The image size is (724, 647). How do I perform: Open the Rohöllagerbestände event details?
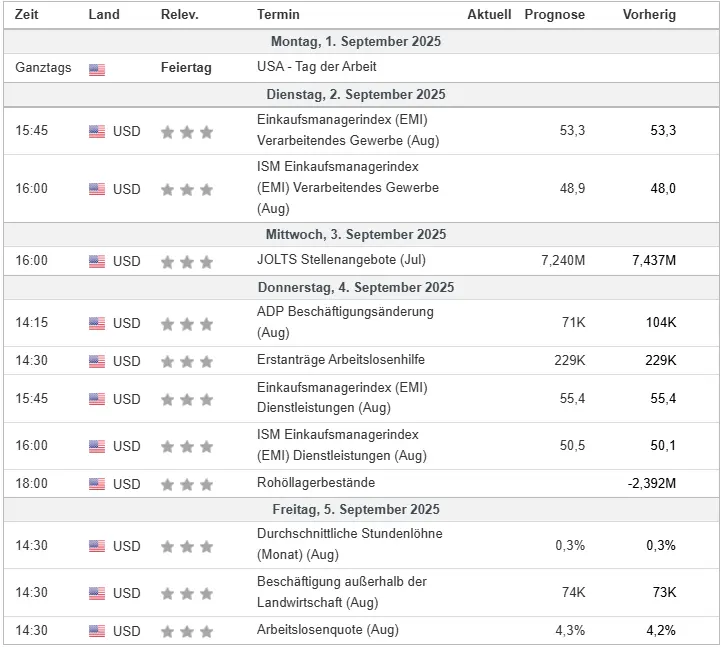click(316, 483)
